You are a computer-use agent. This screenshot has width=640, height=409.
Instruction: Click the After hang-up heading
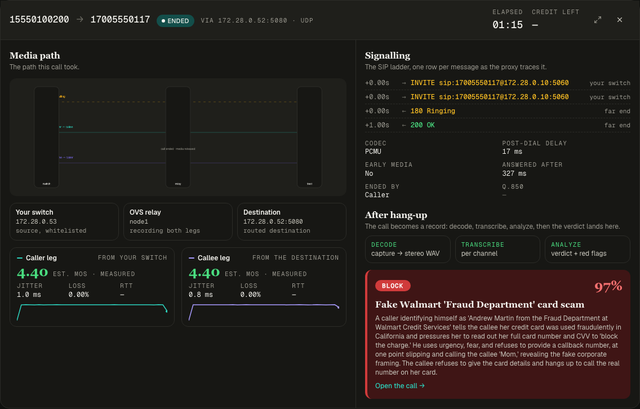pos(396,215)
